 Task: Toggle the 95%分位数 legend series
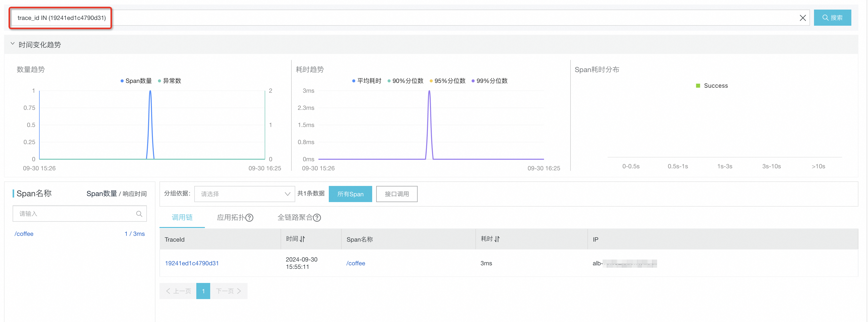click(447, 81)
